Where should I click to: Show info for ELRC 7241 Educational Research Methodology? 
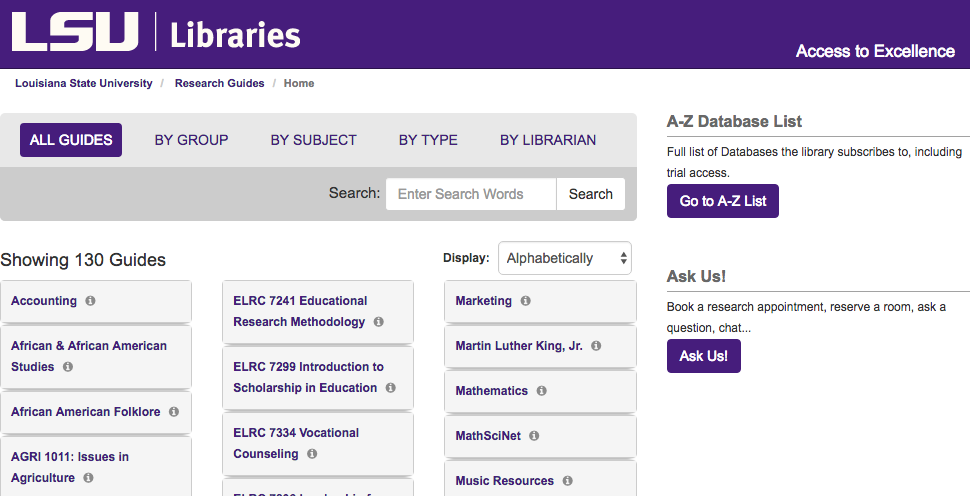pos(379,322)
